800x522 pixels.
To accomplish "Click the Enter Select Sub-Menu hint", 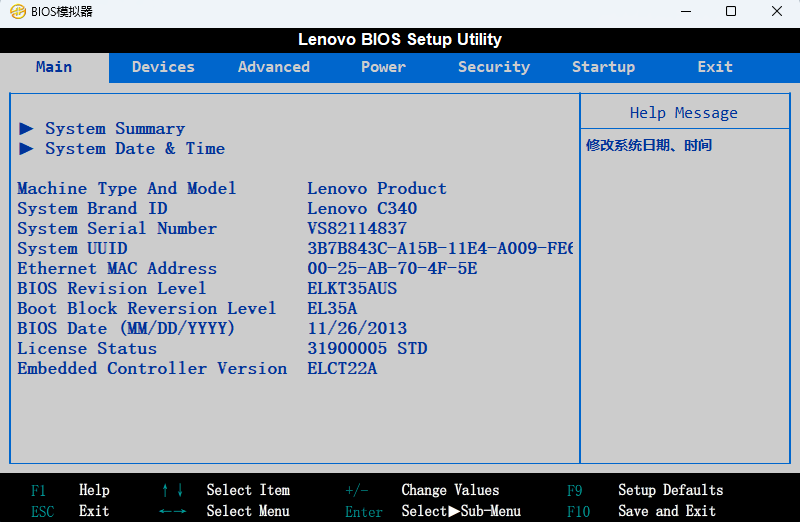I will click(433, 511).
